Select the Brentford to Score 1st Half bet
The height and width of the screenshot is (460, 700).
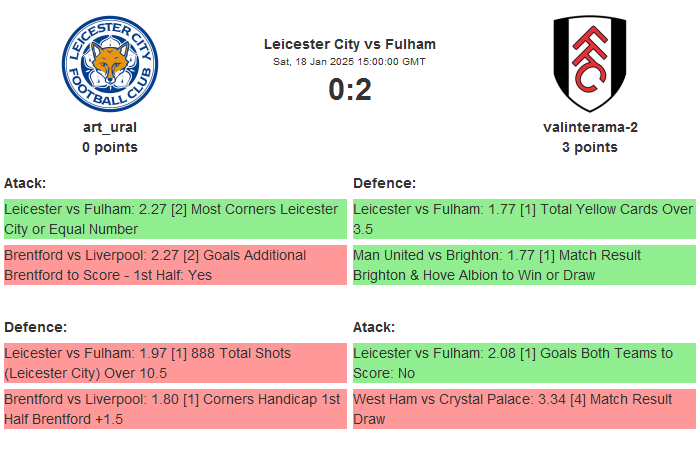point(175,265)
